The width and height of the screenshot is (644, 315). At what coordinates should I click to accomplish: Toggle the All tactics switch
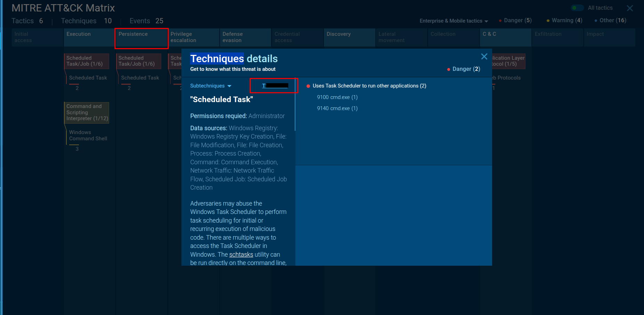[x=578, y=8]
